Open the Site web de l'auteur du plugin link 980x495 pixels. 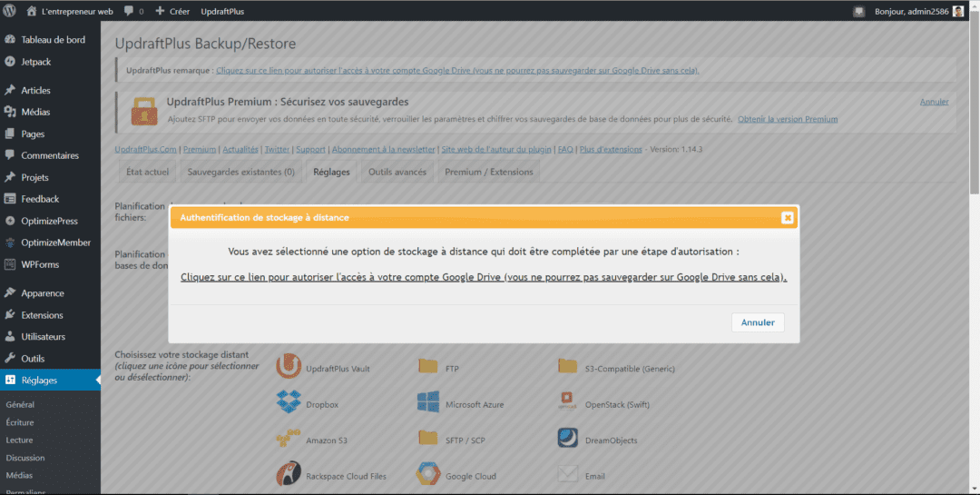496,150
